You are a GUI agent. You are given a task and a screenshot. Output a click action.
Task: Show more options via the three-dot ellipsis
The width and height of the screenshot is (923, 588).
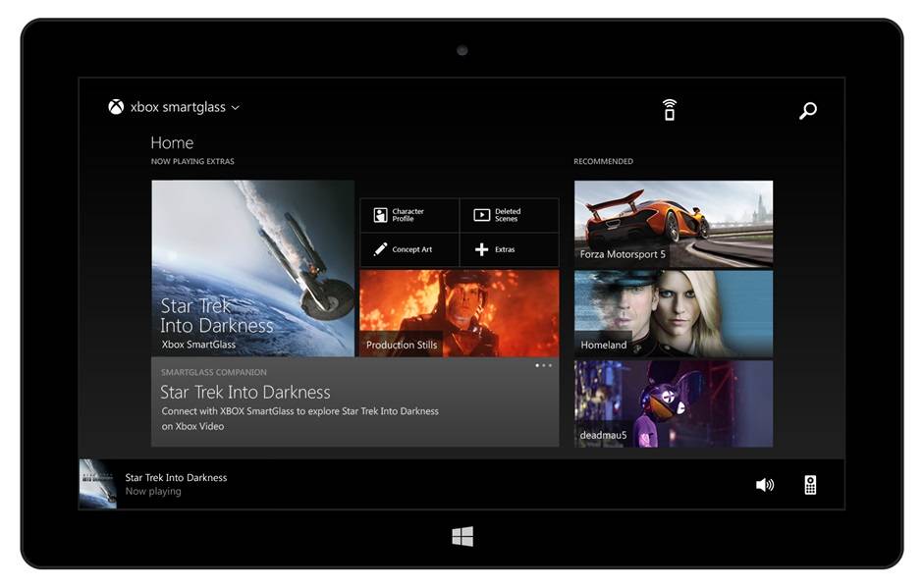(x=545, y=364)
